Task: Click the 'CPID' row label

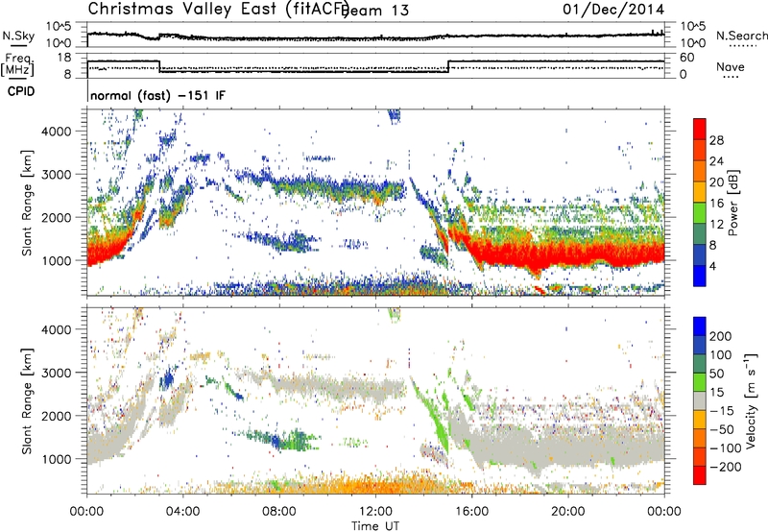Action: pyautogui.click(x=21, y=91)
